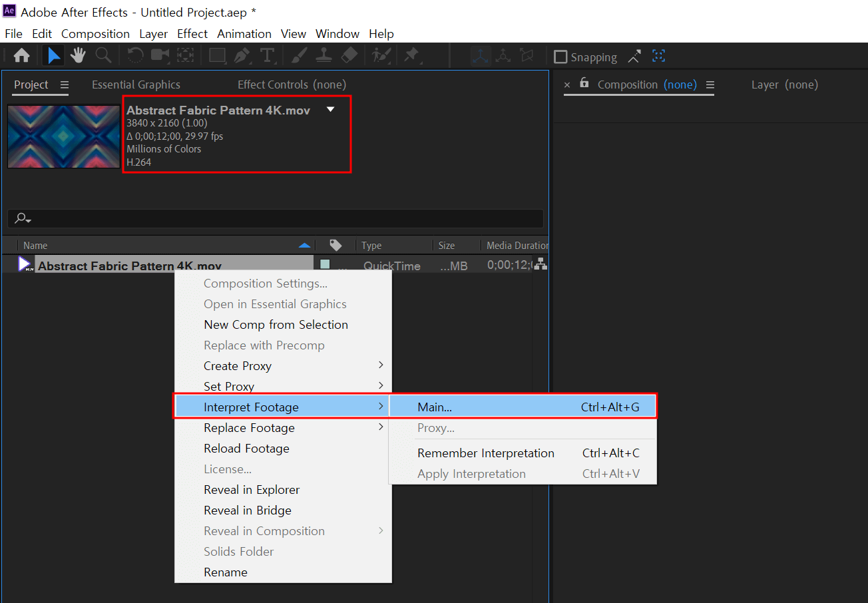Select the Selection arrow tool
This screenshot has width=868, height=603.
53,56
